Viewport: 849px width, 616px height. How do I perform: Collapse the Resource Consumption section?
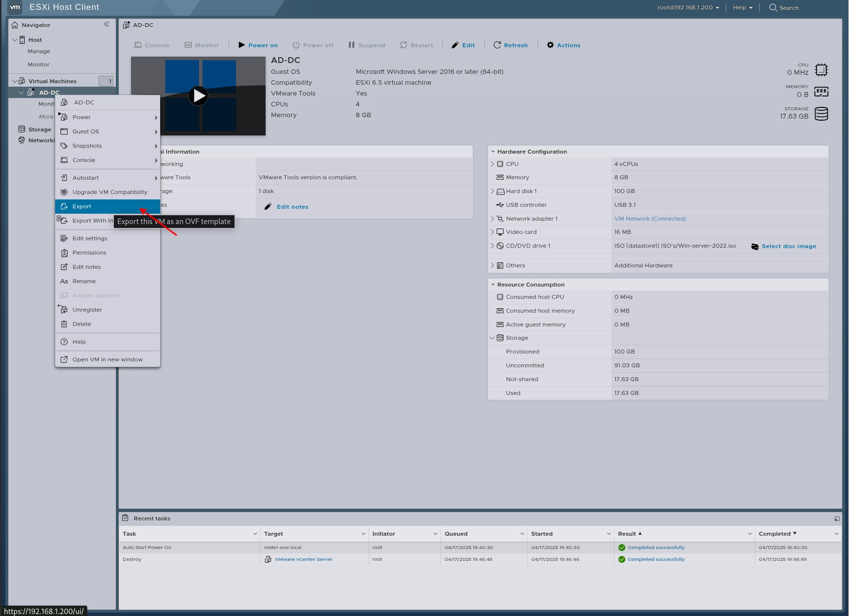(493, 284)
